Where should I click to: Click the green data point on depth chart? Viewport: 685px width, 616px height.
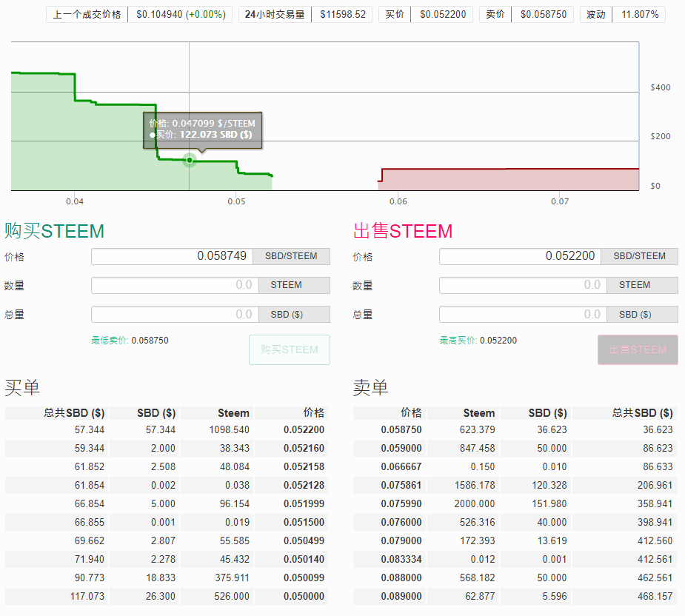pos(189,161)
